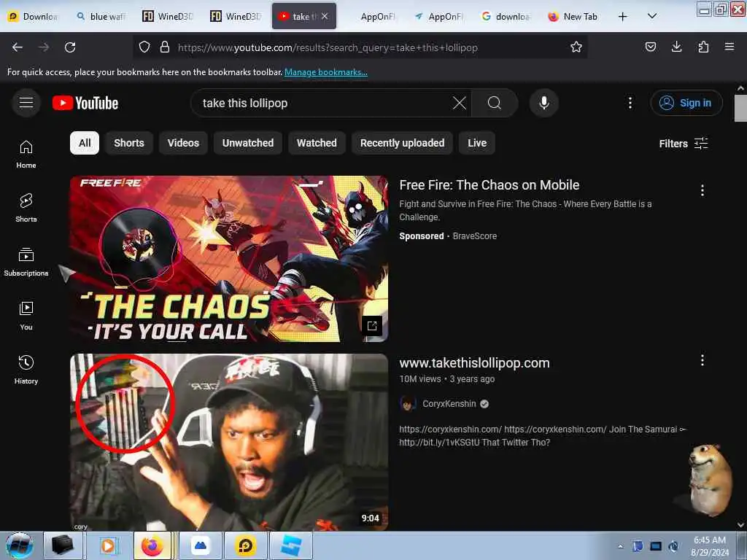The width and height of the screenshot is (747, 560).
Task: Show hidden system tray icons
Action: click(x=620, y=546)
